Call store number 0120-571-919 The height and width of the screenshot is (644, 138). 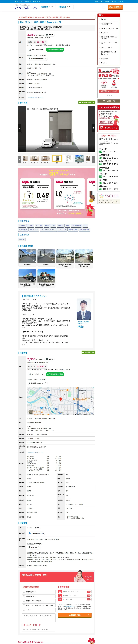click(36, 533)
